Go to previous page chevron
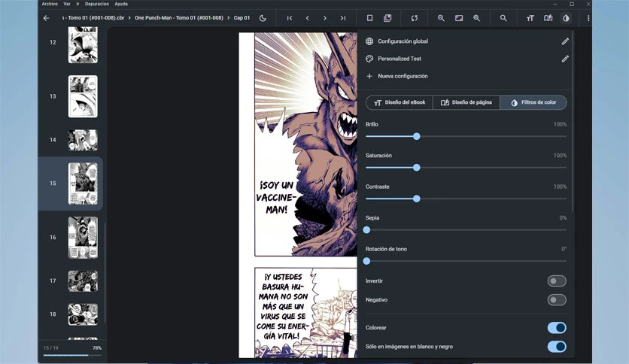Viewport: 629px width, 364px height. 307,18
